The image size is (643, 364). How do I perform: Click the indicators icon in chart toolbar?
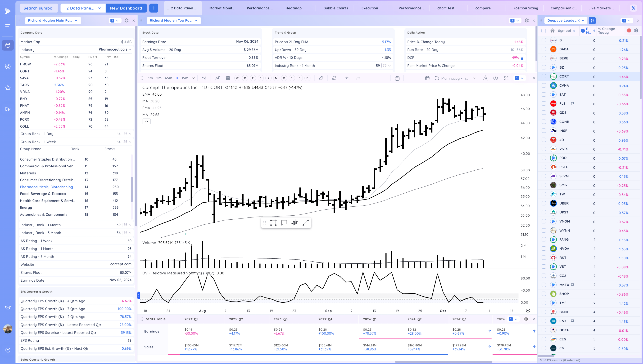(x=217, y=78)
